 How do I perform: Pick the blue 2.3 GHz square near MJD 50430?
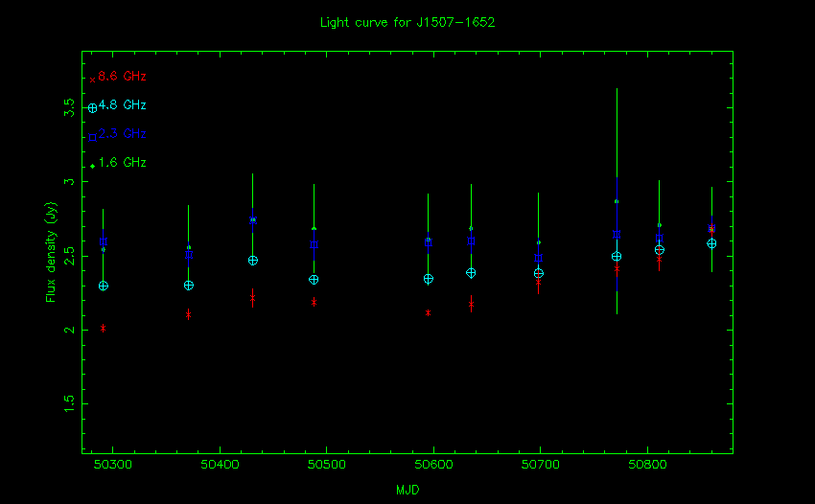(252, 220)
